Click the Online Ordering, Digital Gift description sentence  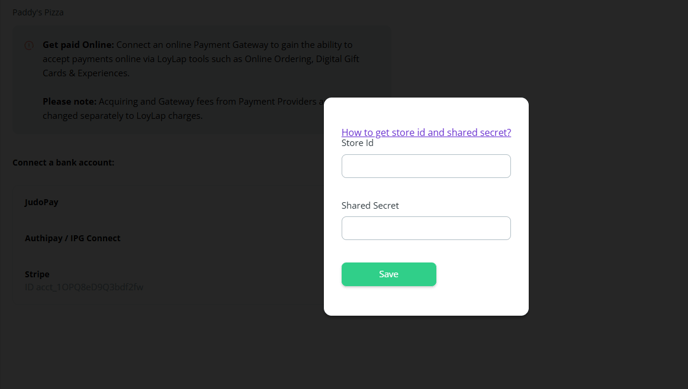[201, 59]
